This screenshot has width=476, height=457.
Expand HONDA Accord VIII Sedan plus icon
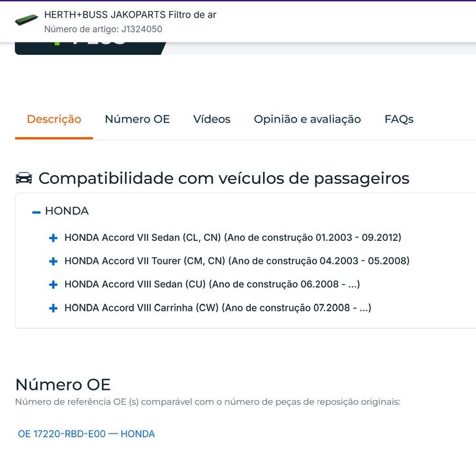click(54, 285)
